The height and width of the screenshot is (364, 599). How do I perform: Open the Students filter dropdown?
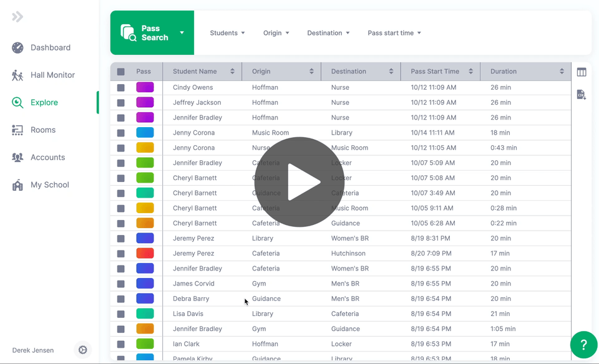click(x=226, y=32)
